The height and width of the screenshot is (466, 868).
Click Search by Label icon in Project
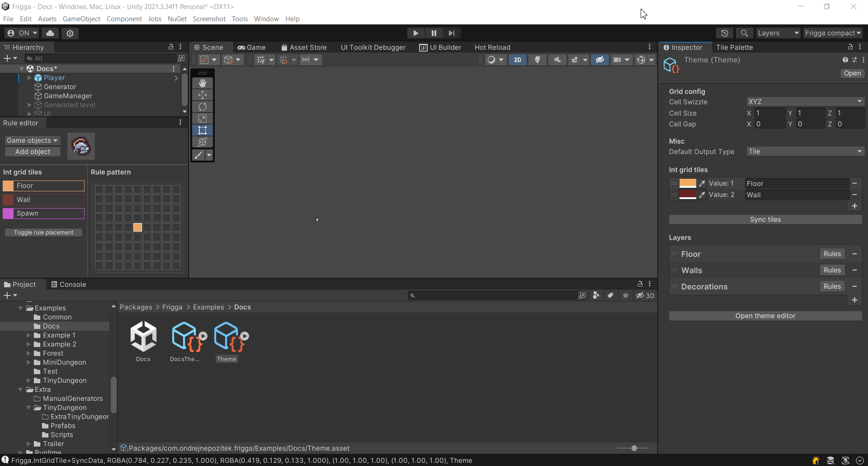pos(610,295)
